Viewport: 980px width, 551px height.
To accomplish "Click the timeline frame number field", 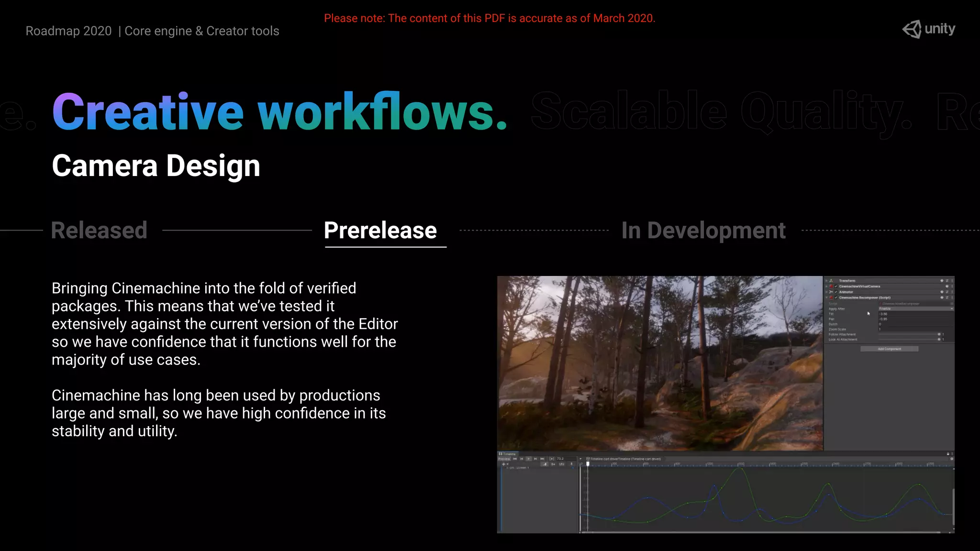I will point(566,459).
